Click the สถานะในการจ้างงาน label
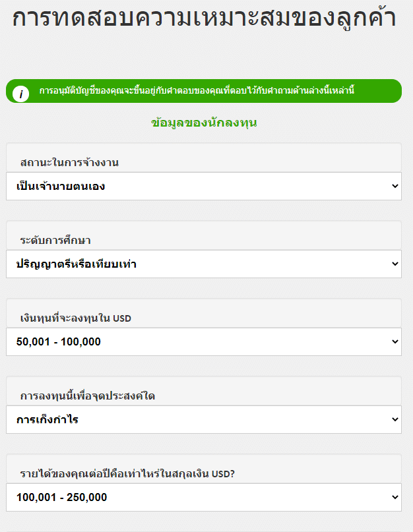Image resolution: width=413 pixels, height=532 pixels. (x=69, y=162)
